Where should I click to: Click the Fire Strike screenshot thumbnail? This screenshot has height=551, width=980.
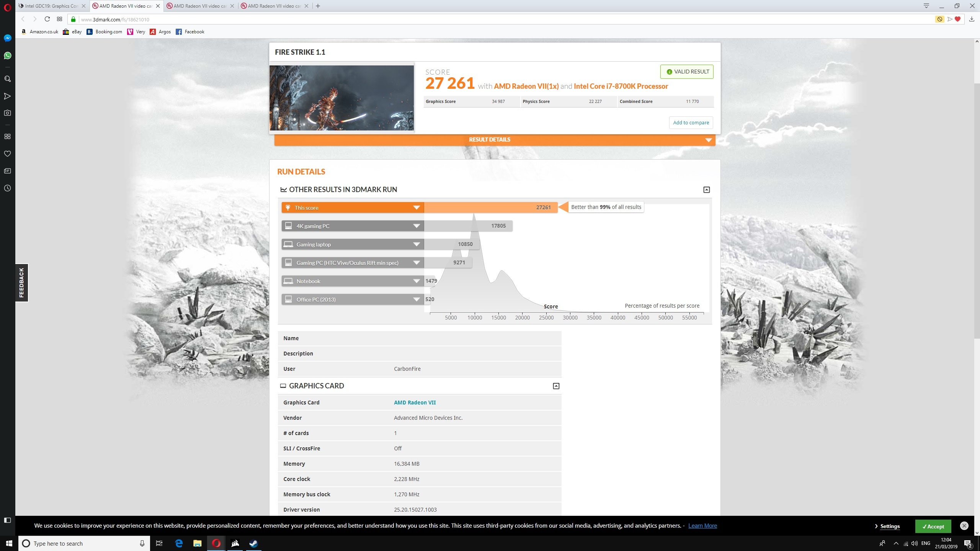(341, 98)
